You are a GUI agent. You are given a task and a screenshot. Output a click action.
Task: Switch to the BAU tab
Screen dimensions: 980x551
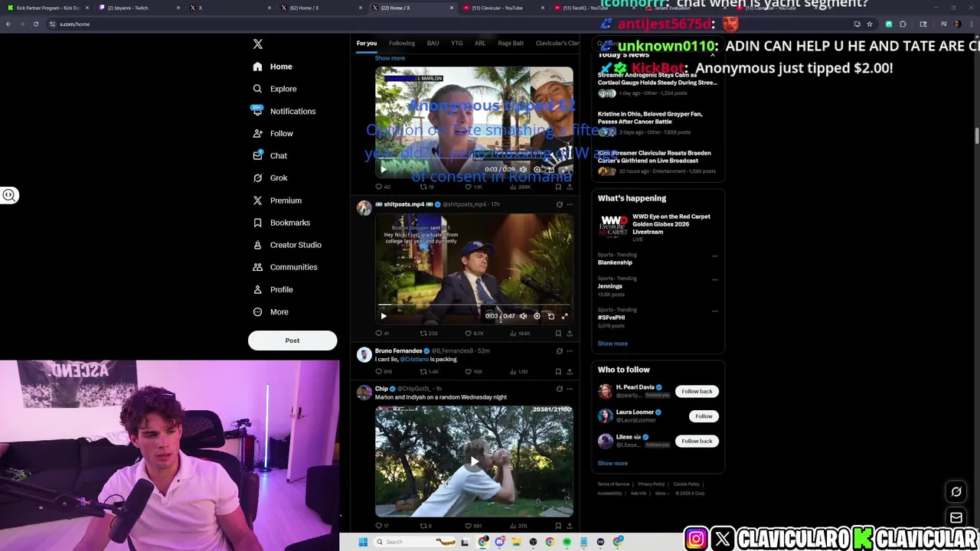pos(433,43)
